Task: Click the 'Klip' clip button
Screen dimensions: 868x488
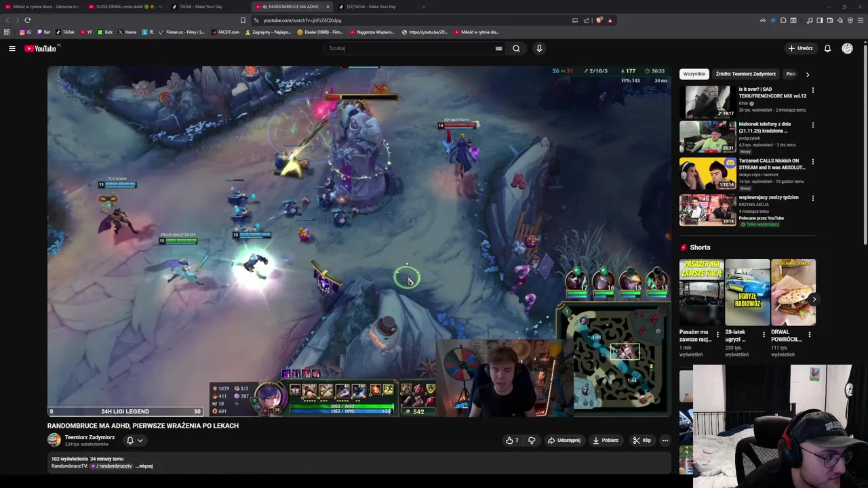Action: pos(642,441)
